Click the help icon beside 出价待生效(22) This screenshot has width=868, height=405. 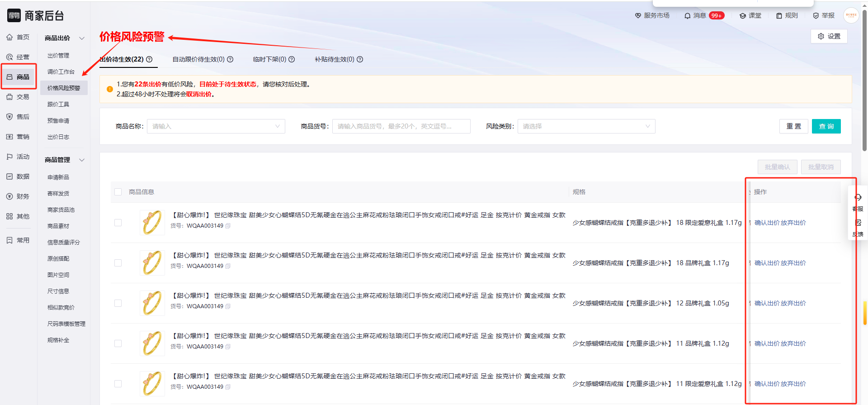pyautogui.click(x=149, y=59)
